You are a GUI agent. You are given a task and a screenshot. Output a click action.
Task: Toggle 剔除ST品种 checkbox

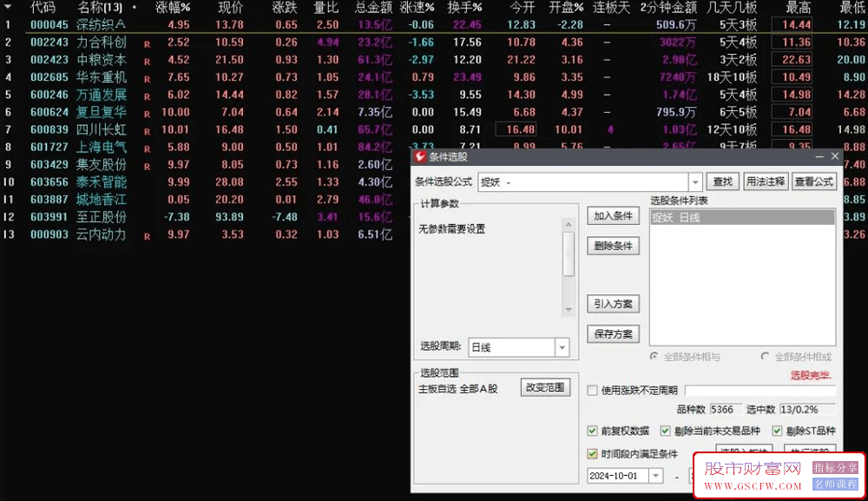pyautogui.click(x=777, y=431)
